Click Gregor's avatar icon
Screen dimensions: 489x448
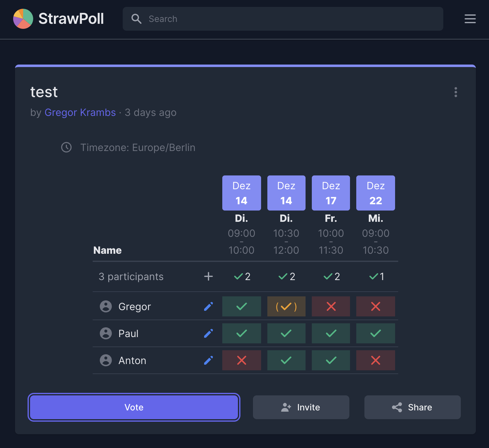106,306
